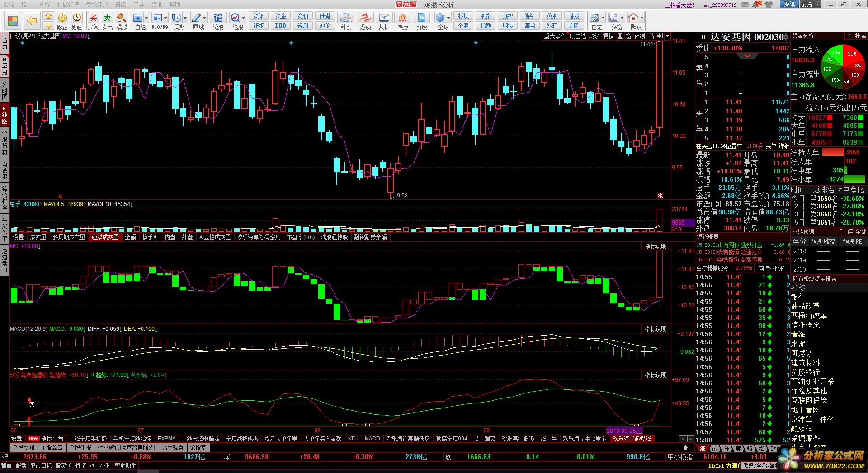Expand the 周期 period dropdown arrow
868x473 pixels.
coord(185,18)
